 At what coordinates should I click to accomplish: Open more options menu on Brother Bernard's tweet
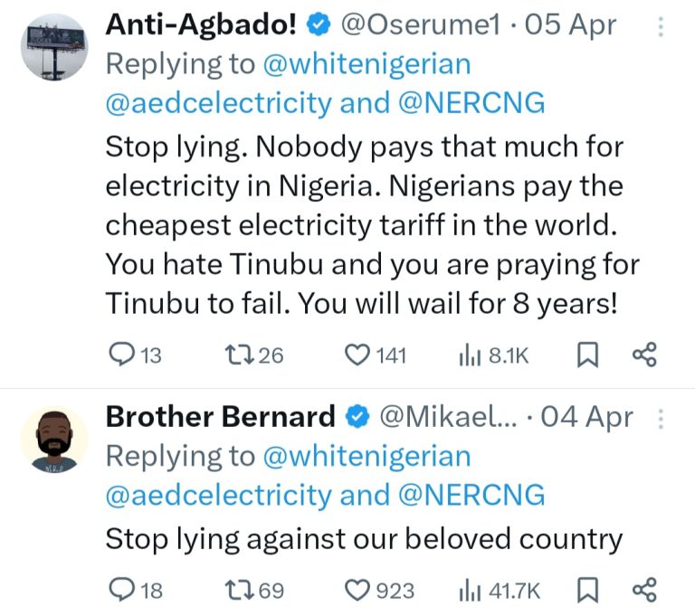[662, 418]
